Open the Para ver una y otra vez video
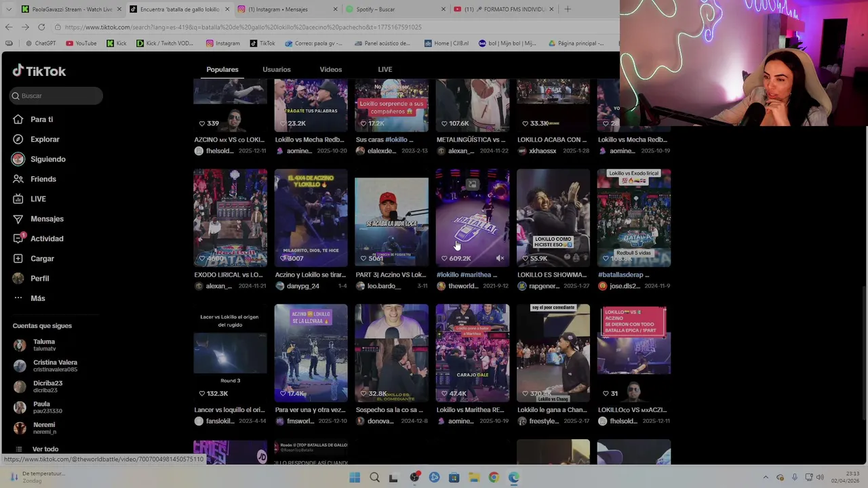This screenshot has height=488, width=868. (x=311, y=352)
